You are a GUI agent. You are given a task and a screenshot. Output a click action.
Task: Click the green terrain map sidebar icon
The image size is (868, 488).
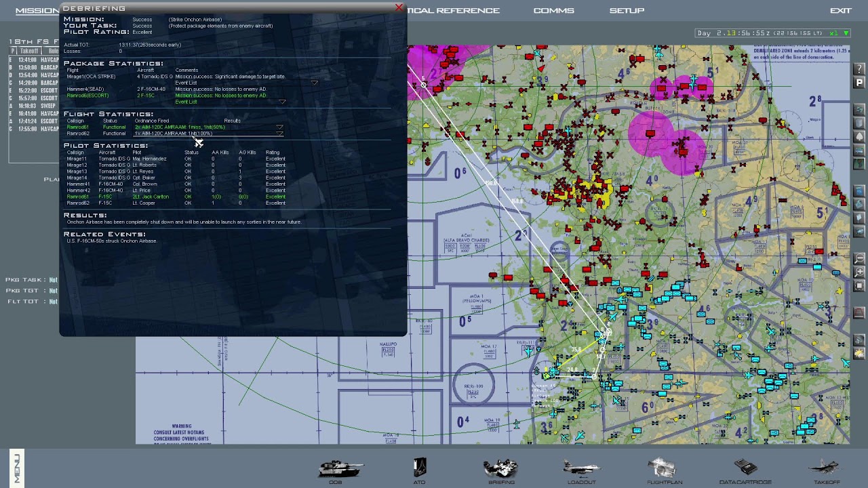(859, 163)
